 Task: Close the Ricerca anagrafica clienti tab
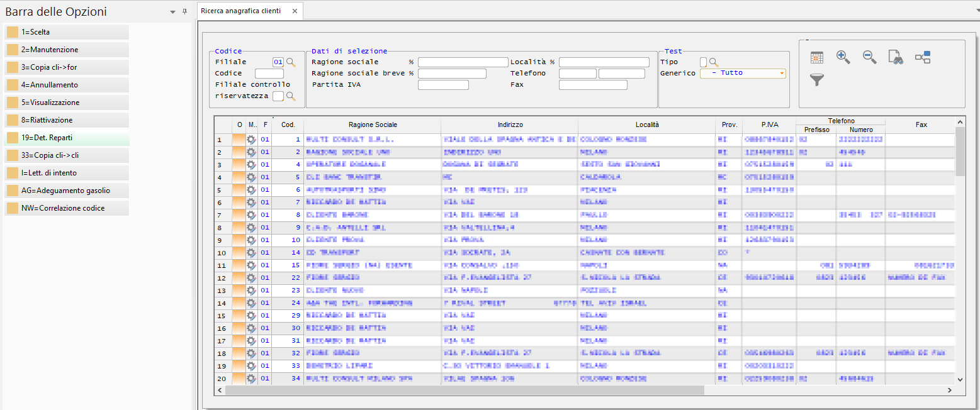pyautogui.click(x=294, y=11)
